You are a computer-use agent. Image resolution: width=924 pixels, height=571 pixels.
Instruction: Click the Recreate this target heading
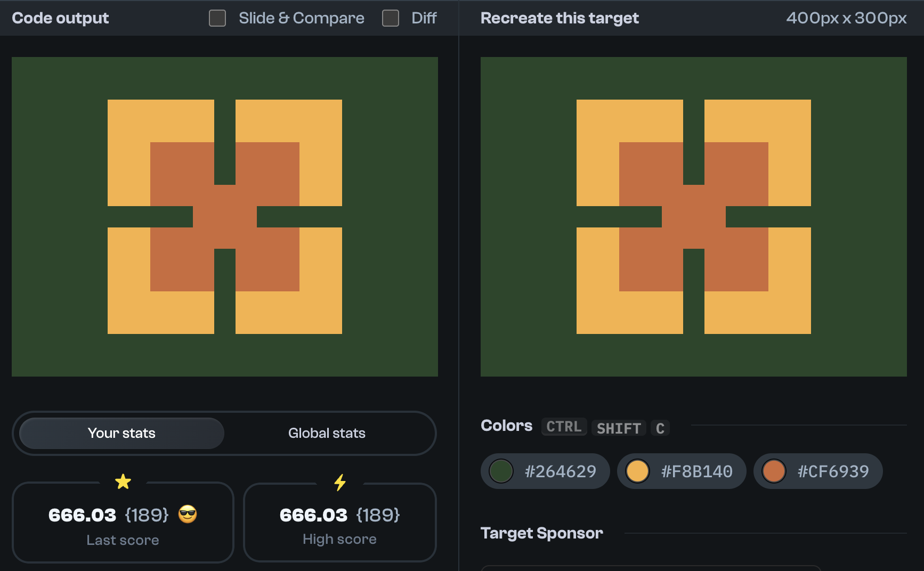(x=560, y=18)
